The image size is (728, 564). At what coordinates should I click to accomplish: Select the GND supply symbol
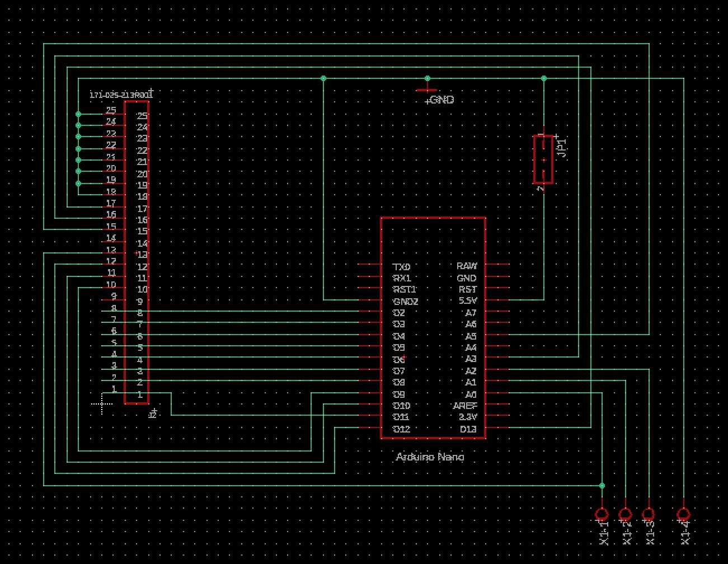click(428, 88)
